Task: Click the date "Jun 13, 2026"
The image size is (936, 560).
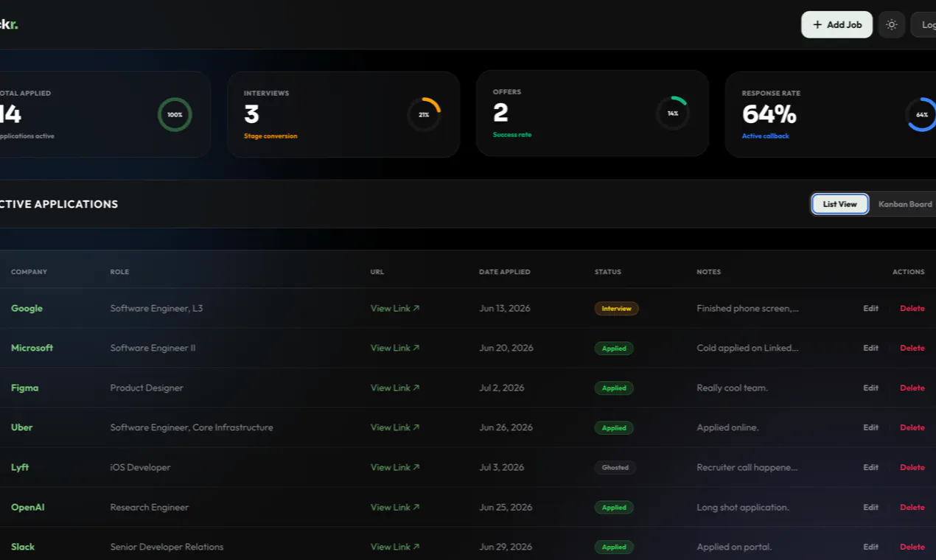Action: (x=505, y=308)
